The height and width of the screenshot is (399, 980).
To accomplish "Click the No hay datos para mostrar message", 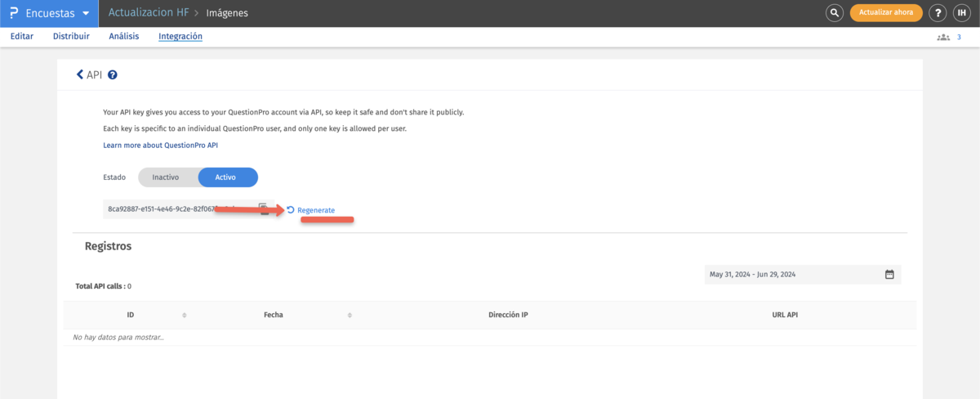I will pyautogui.click(x=118, y=337).
